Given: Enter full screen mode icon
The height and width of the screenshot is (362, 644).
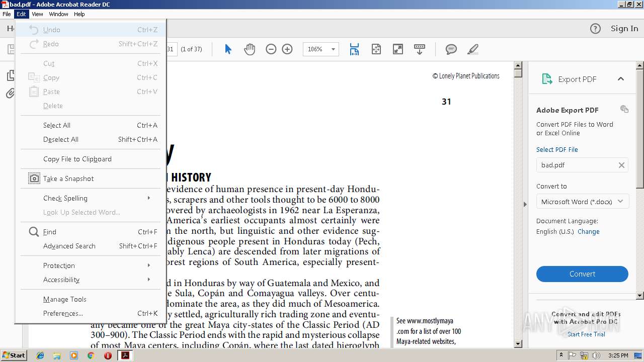Looking at the screenshot, I should click(397, 49).
